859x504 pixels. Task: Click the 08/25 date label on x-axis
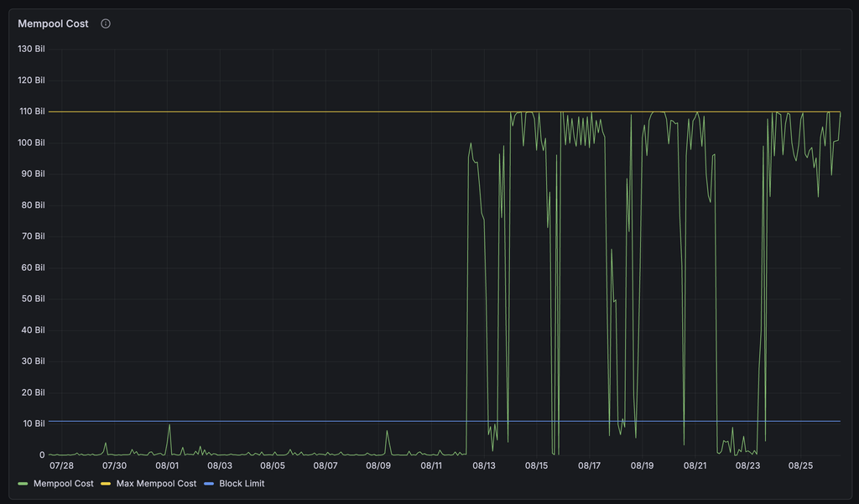click(x=800, y=465)
